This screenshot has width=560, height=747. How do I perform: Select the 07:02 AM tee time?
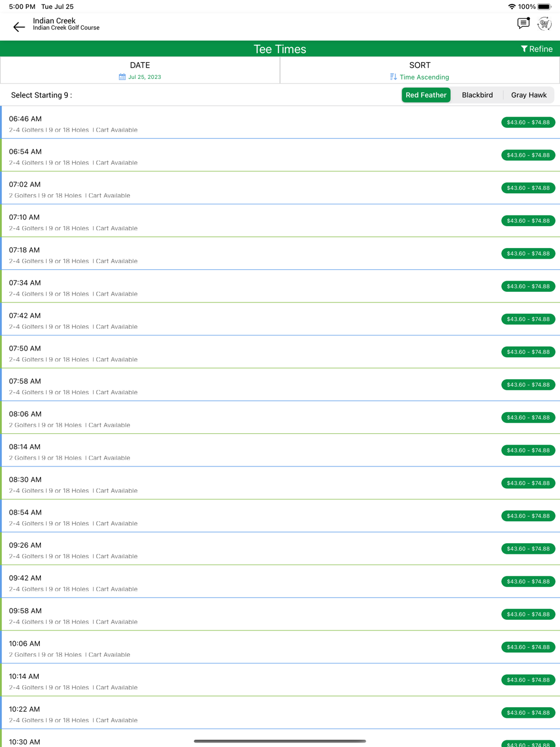[x=280, y=188]
